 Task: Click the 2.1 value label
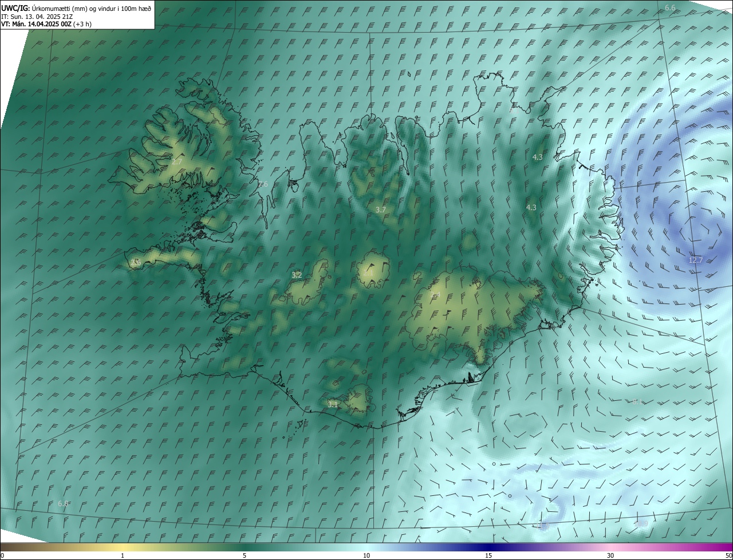point(368,273)
